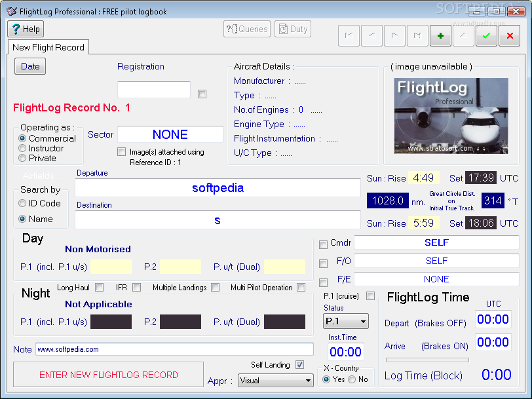Click the Sector NONE field
532x399 pixels.
click(x=170, y=134)
